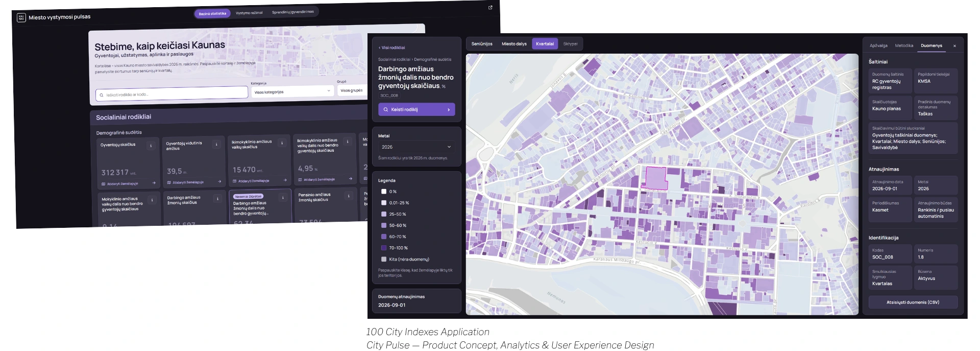Open the external link icon in the dashboard header

[x=491, y=7]
